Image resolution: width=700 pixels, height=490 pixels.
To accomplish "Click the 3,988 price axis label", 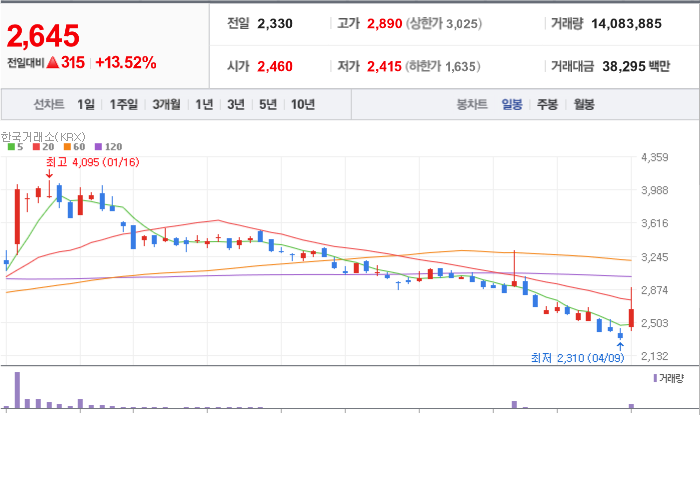I will click(655, 190).
